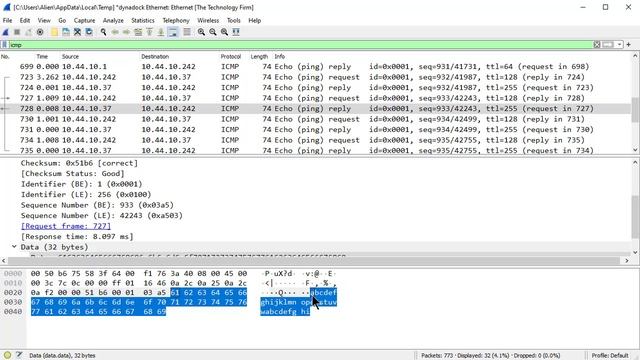The width and height of the screenshot is (640, 360).
Task: Open the Go menu
Action: pos(62,20)
